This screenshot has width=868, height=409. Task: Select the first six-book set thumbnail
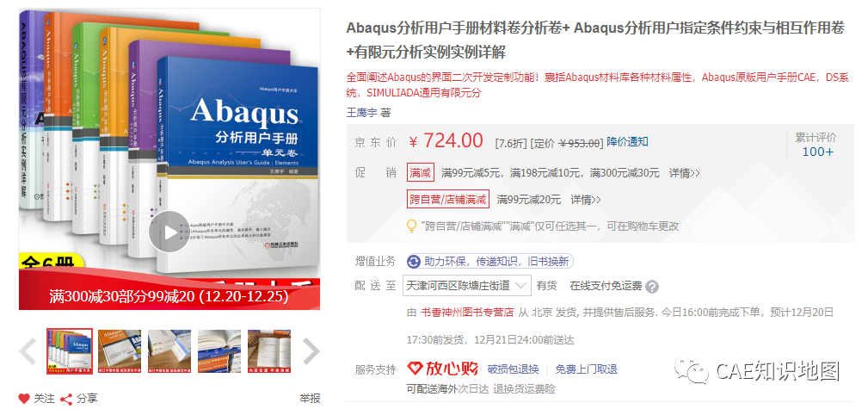[70, 351]
